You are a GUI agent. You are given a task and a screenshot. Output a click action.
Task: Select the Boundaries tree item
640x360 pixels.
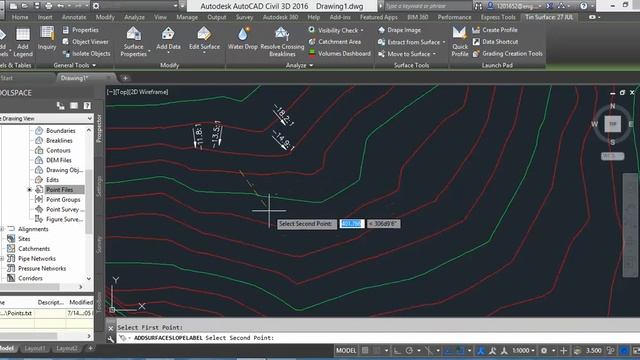[x=61, y=131]
